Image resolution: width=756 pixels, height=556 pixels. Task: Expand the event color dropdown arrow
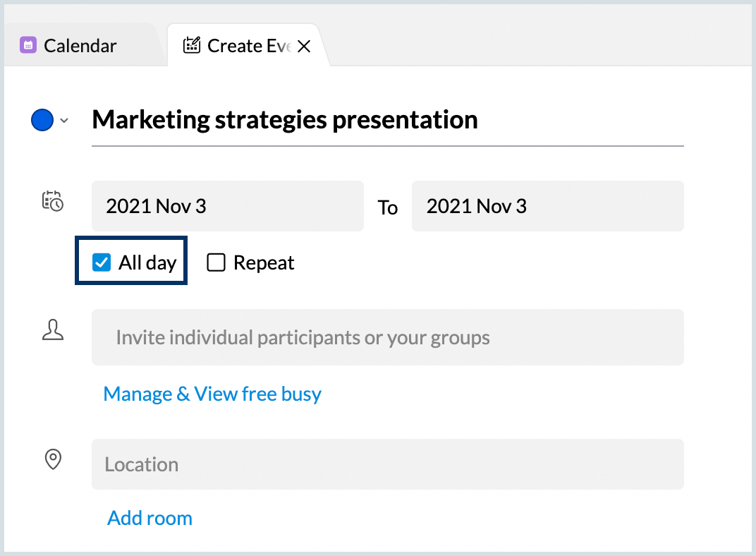[64, 121]
